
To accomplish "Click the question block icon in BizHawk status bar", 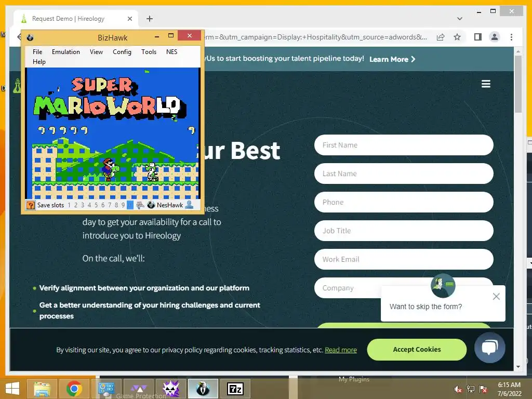I will (x=31, y=205).
